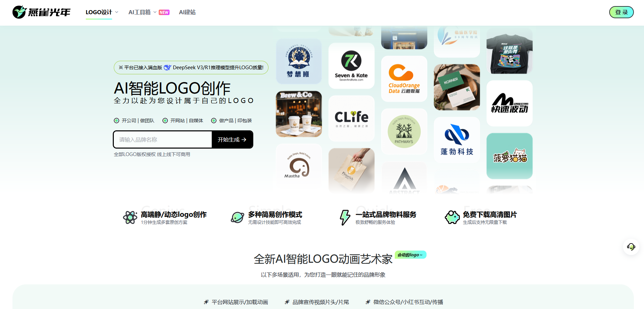Viewport: 644px width, 309px height.
Task: Select the 做产品 | 印包装 radio option
Action: pyautogui.click(x=214, y=121)
